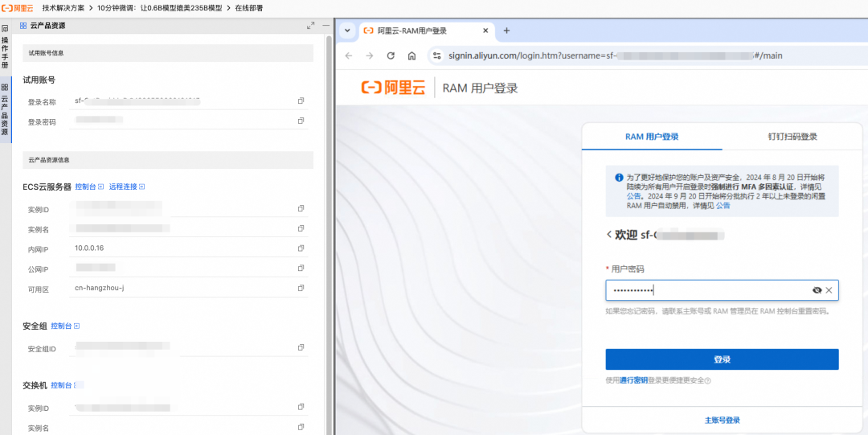Open 主账号登录 link
The image size is (868, 435).
pyautogui.click(x=722, y=420)
